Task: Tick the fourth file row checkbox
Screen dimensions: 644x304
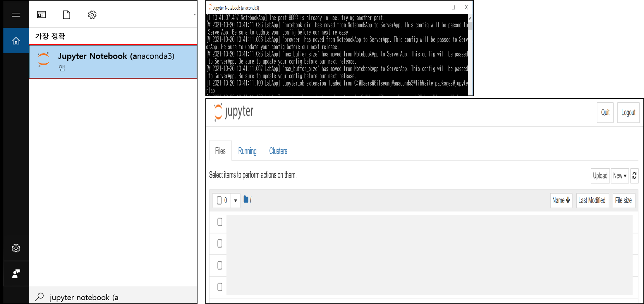Action: (x=220, y=287)
